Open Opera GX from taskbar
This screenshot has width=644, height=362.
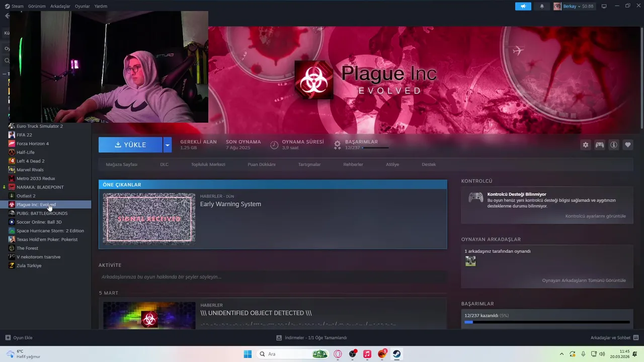pyautogui.click(x=338, y=354)
